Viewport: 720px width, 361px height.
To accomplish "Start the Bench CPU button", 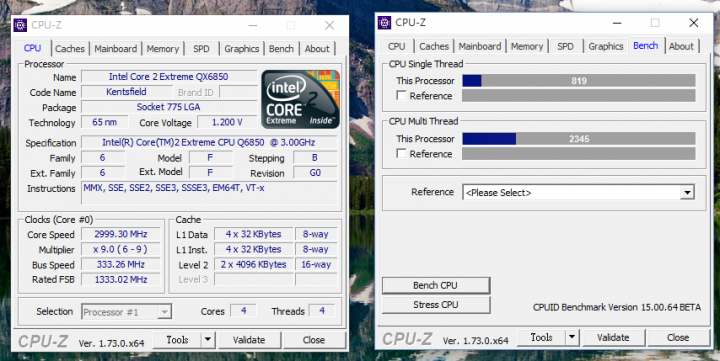I will 435,285.
